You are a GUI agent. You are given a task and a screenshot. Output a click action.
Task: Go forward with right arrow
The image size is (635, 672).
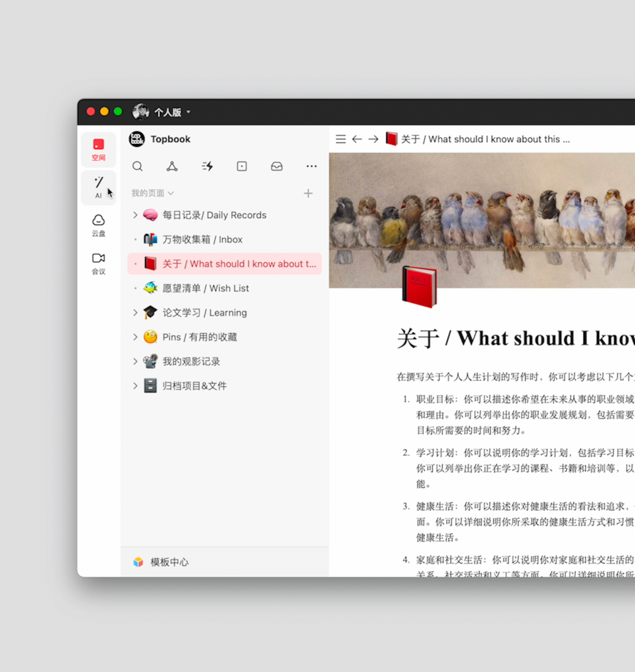(x=373, y=139)
